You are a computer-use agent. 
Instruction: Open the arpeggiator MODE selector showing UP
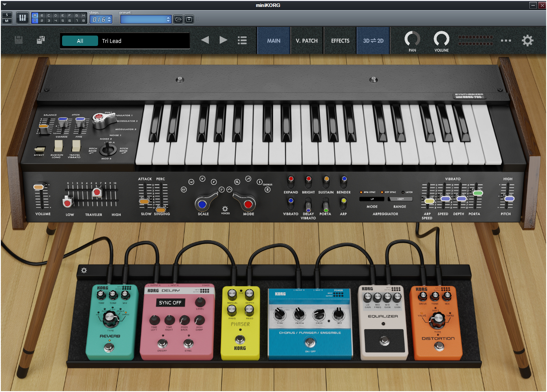(372, 199)
